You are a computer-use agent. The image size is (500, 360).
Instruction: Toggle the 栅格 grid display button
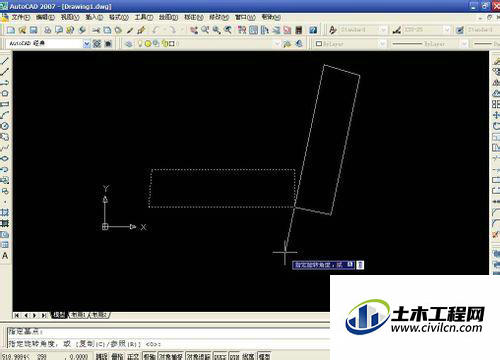pos(117,356)
